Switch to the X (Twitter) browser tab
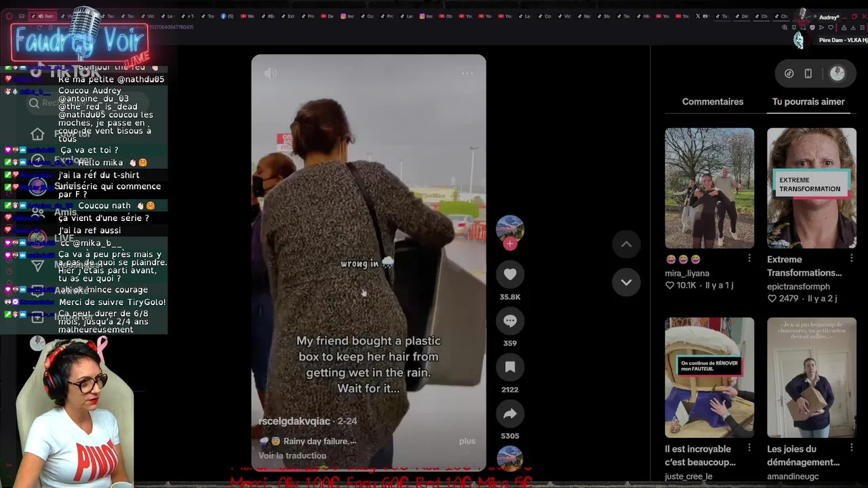The height and width of the screenshot is (488, 868). pos(703,16)
